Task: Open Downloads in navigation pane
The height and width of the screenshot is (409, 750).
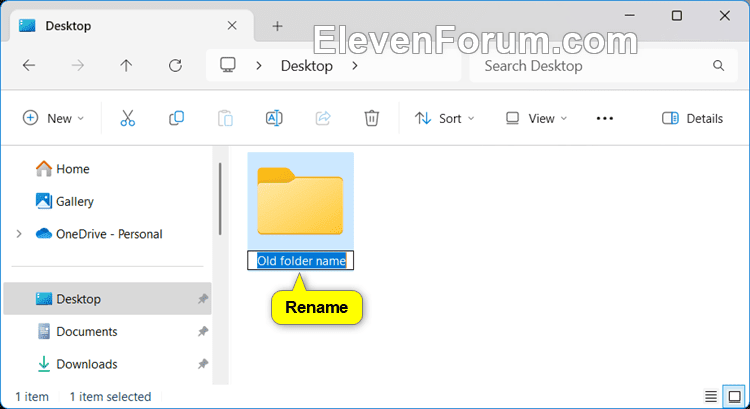Action: [x=77, y=364]
